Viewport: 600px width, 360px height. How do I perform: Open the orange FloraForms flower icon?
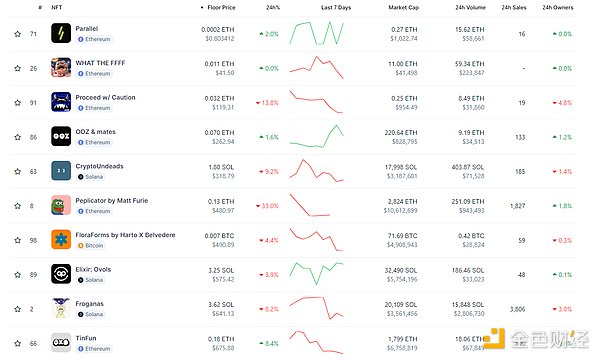click(x=61, y=239)
